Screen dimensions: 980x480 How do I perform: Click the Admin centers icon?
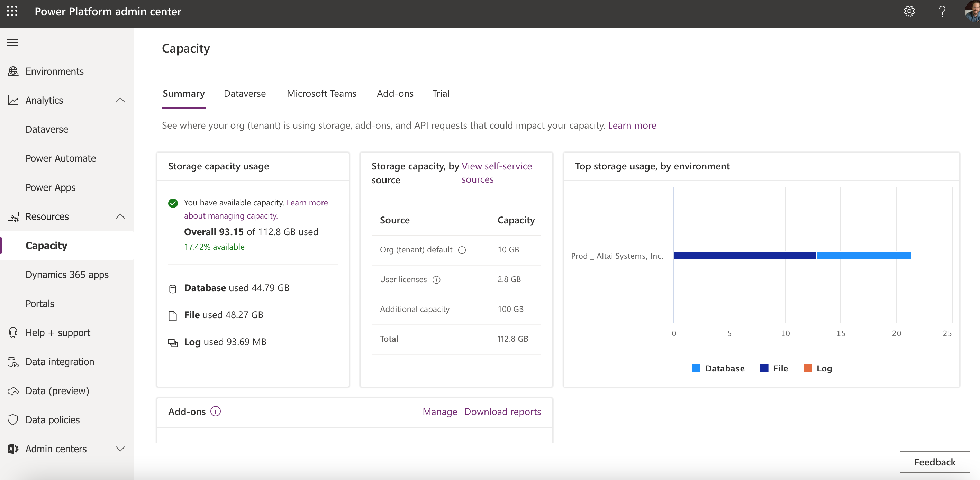(x=13, y=449)
